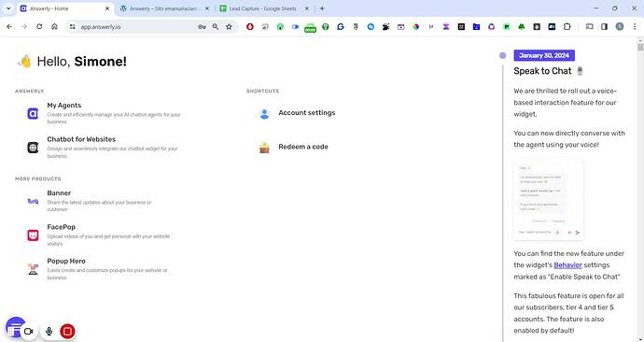Click the page's vertical scrollbar
644x342 pixels.
[640, 189]
